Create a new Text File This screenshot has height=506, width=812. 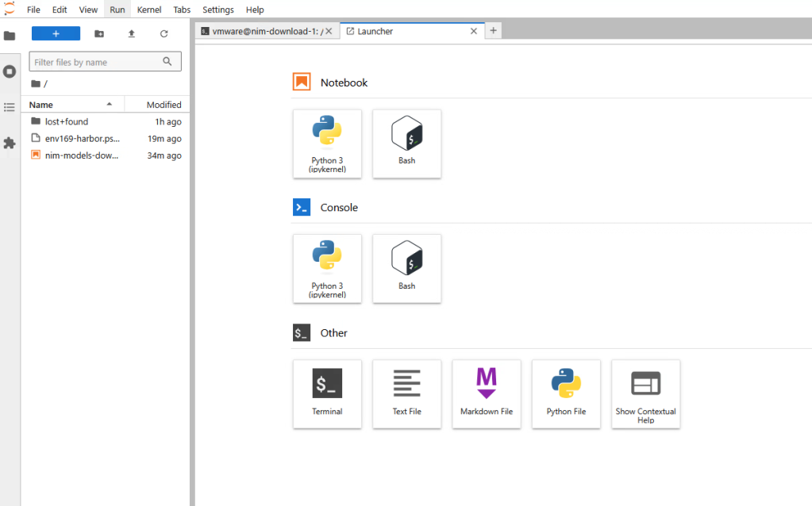(x=406, y=394)
